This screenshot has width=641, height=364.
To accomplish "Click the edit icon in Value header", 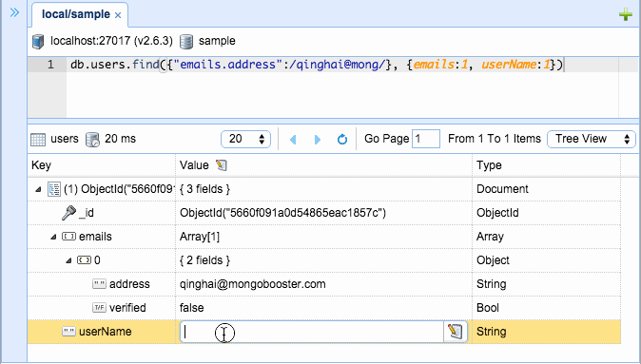I will click(222, 165).
